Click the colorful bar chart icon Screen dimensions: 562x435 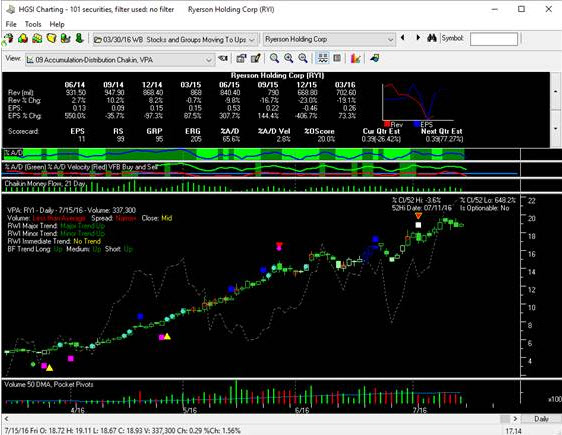pyautogui.click(x=355, y=58)
